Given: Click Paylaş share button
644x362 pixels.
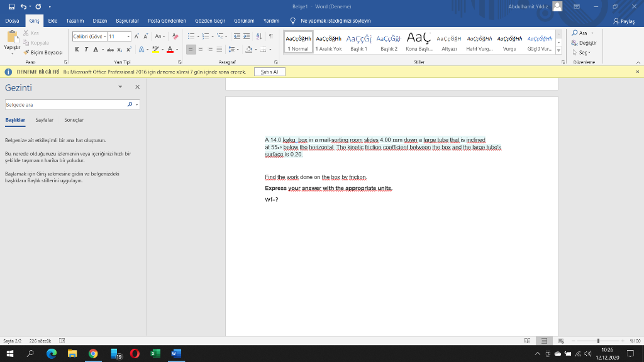Looking at the screenshot, I should [623, 21].
